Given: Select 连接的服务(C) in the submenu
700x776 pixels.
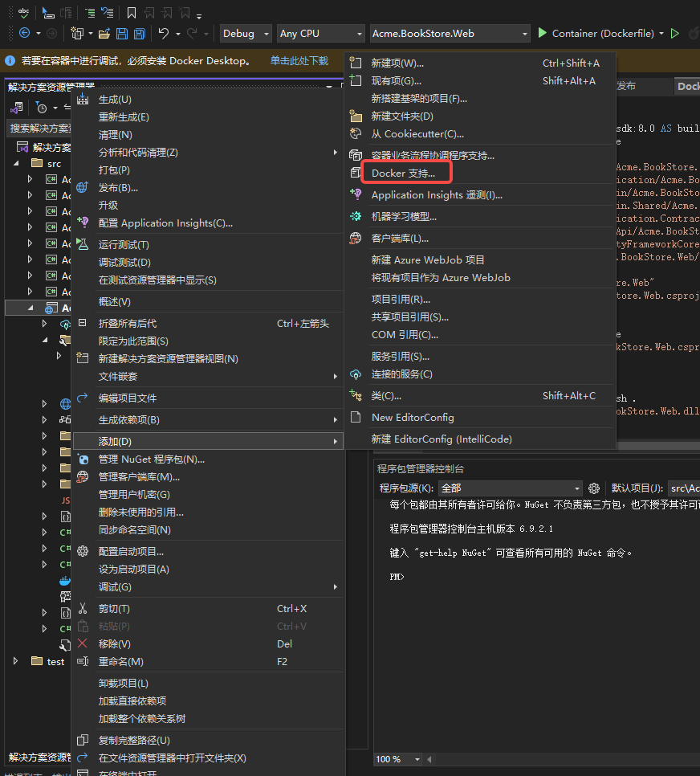Looking at the screenshot, I should coord(480,374).
